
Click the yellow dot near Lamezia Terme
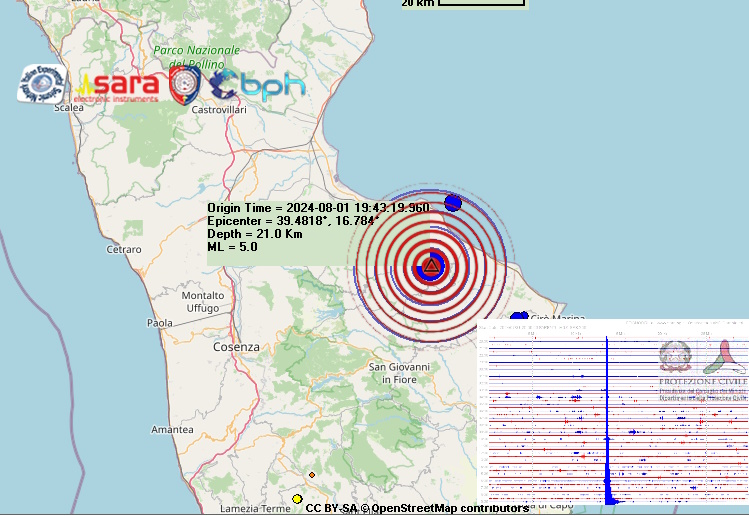(297, 499)
